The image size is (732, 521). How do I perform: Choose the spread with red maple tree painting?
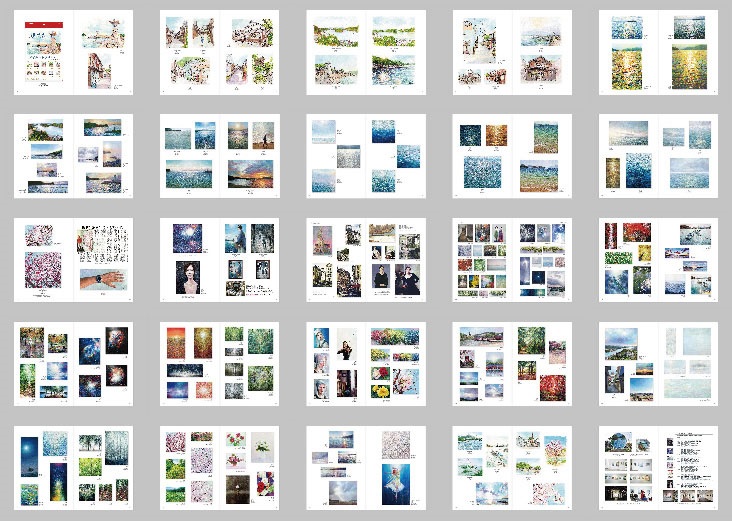(x=512, y=364)
